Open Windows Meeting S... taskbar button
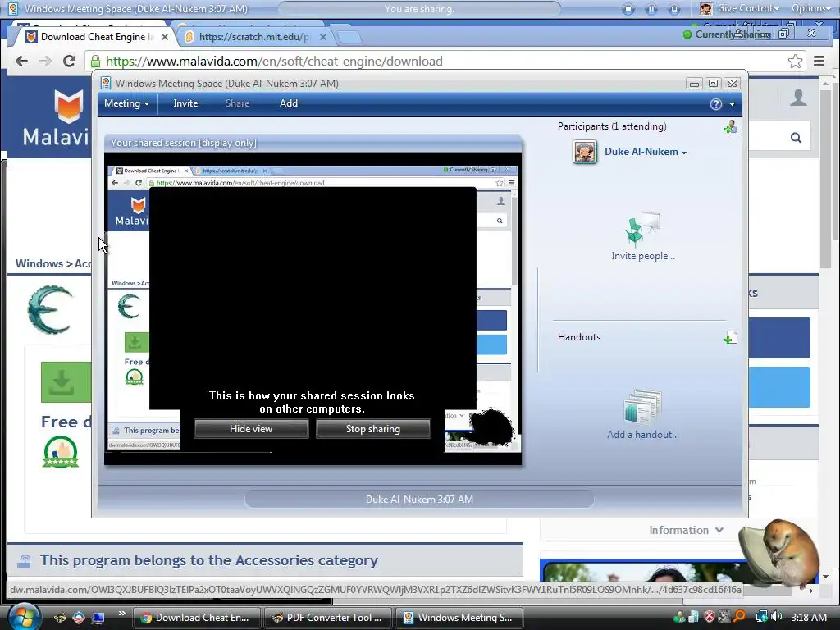 point(459,618)
